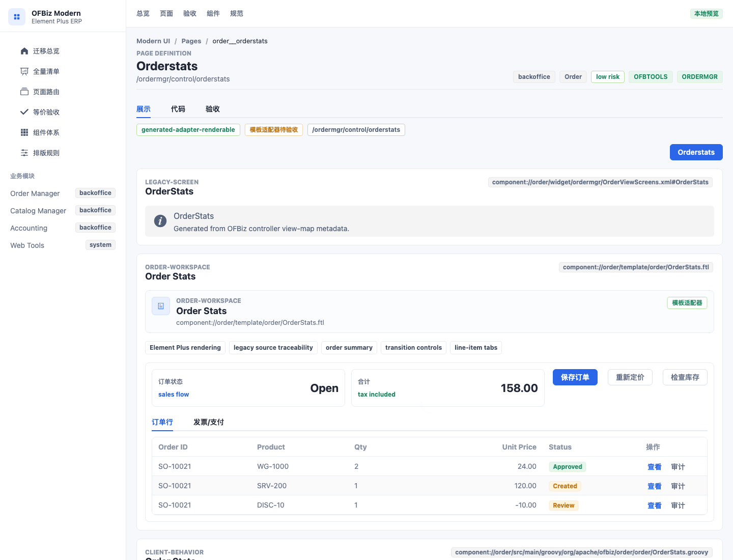733x560 pixels.
Task: Click the 排版规则 sliders icon
Action: point(24,153)
